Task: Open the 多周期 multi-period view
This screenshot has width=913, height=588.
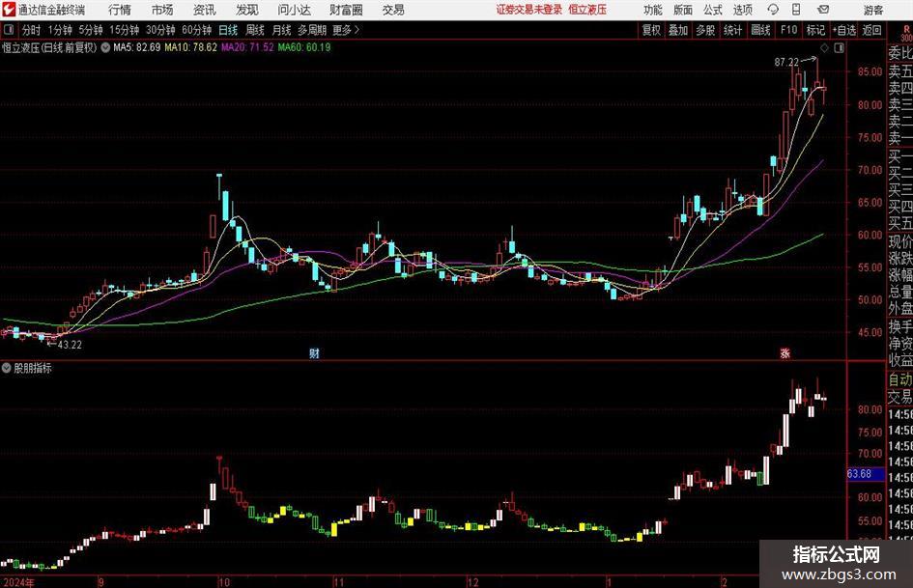Action: pyautogui.click(x=312, y=30)
